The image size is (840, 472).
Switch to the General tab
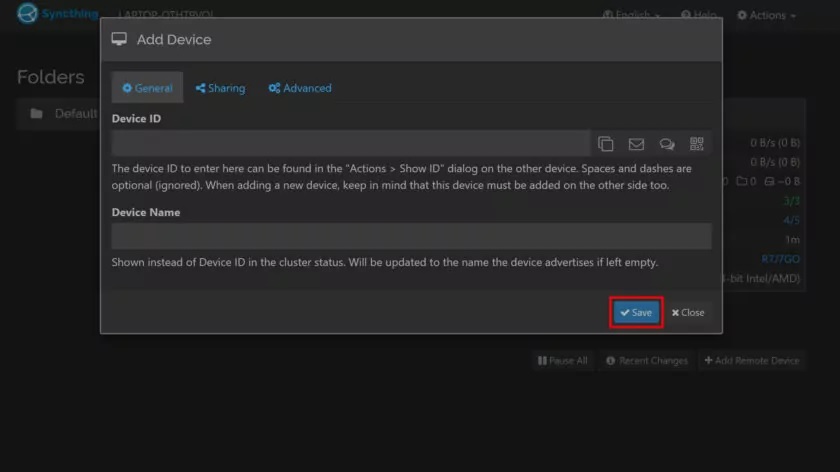tap(147, 88)
